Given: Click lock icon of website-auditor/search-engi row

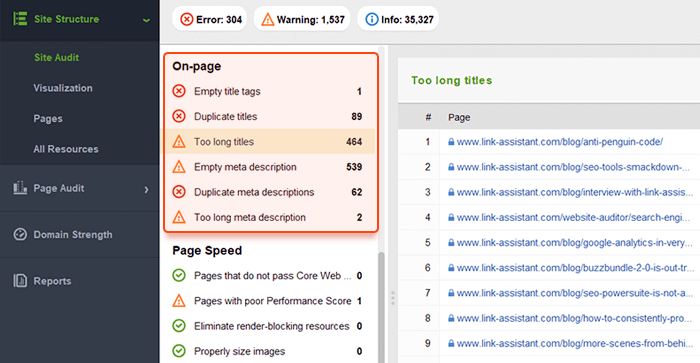Looking at the screenshot, I should click(451, 217).
